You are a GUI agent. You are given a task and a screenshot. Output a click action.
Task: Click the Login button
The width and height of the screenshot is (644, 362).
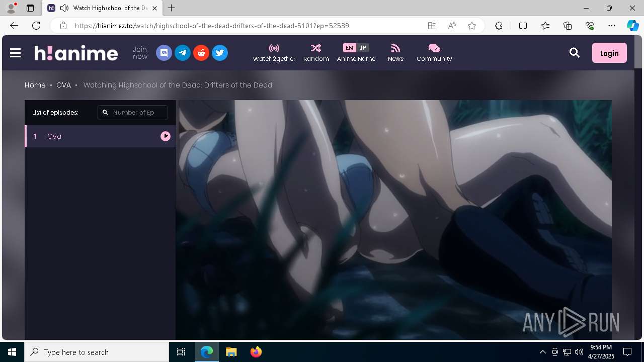(x=609, y=53)
